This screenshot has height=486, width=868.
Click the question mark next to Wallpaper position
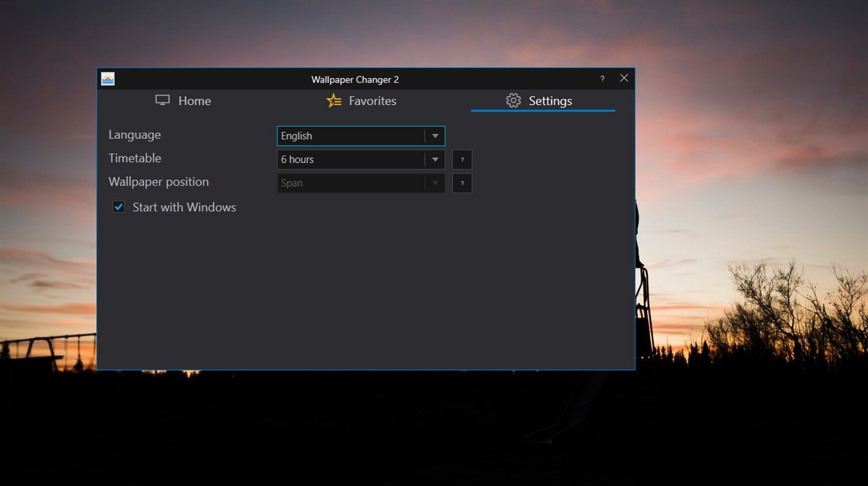pos(462,183)
